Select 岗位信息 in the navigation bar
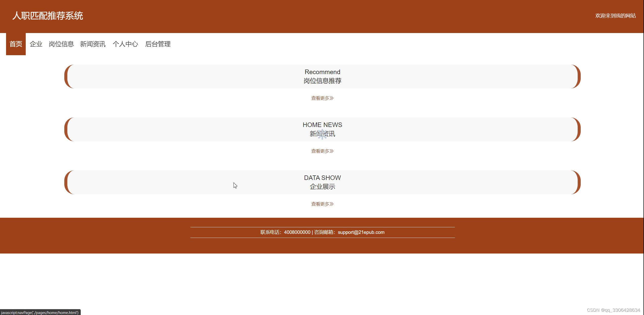This screenshot has height=315, width=644. (x=61, y=44)
